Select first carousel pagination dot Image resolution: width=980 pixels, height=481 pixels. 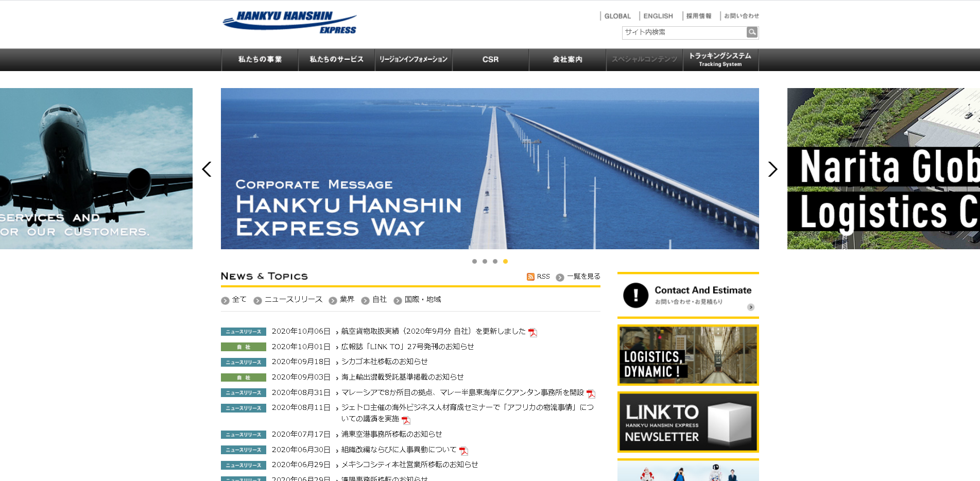pyautogui.click(x=474, y=262)
